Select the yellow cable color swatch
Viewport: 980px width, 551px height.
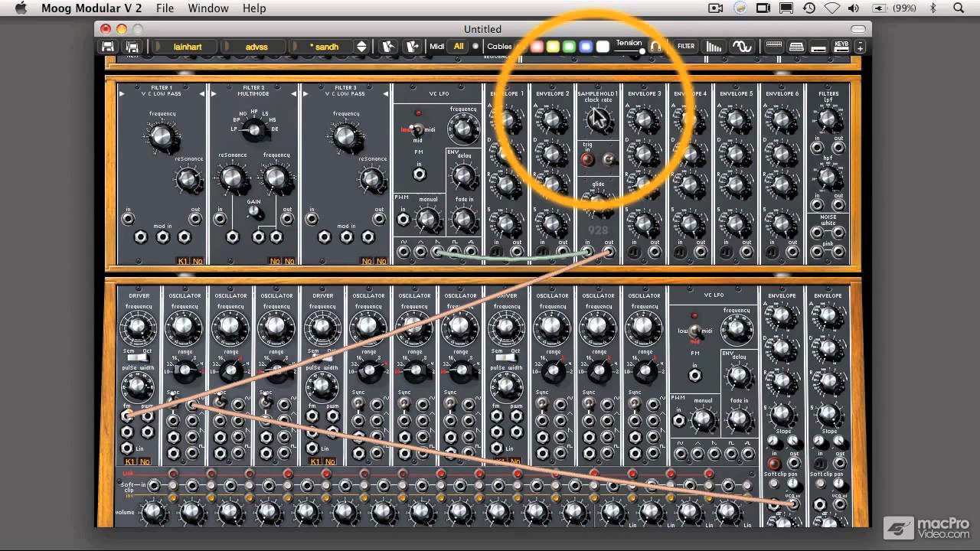click(x=553, y=47)
